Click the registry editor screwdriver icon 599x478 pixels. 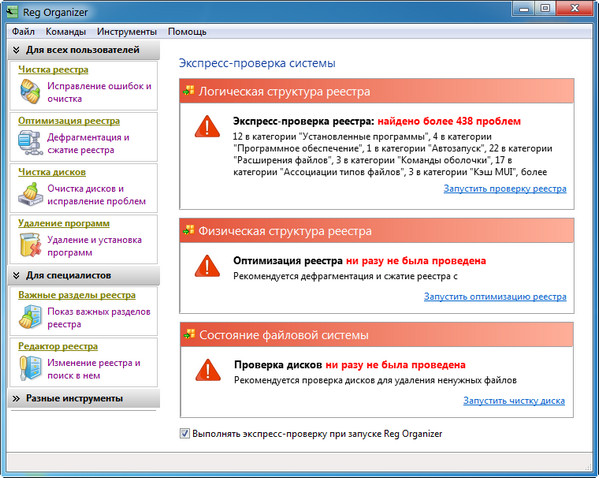click(30, 368)
